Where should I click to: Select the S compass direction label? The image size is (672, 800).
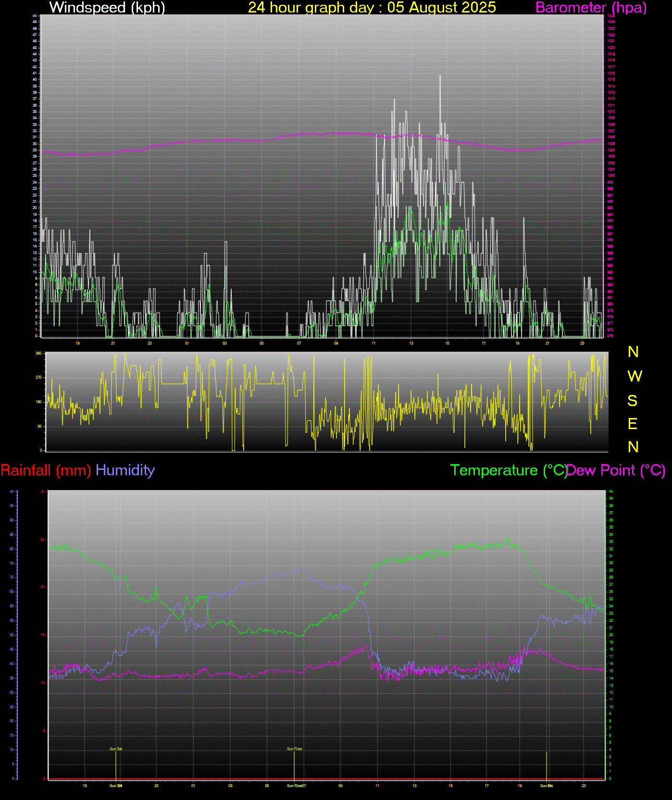633,400
